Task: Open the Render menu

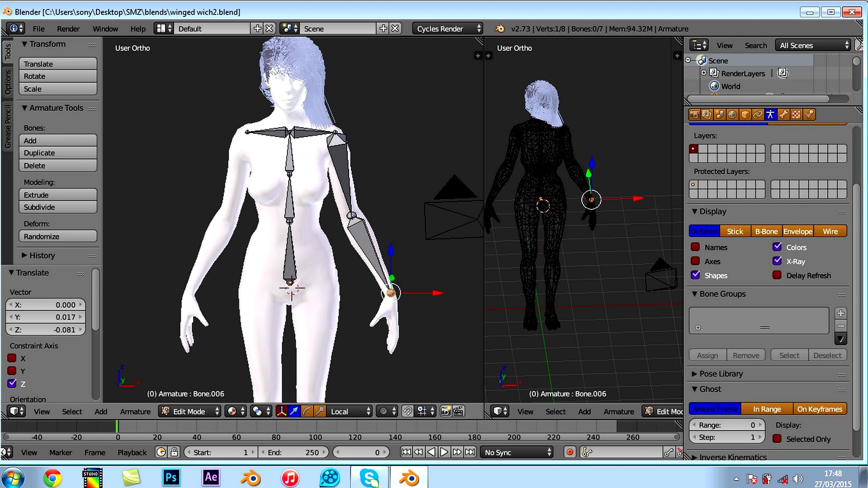Action: pyautogui.click(x=68, y=29)
